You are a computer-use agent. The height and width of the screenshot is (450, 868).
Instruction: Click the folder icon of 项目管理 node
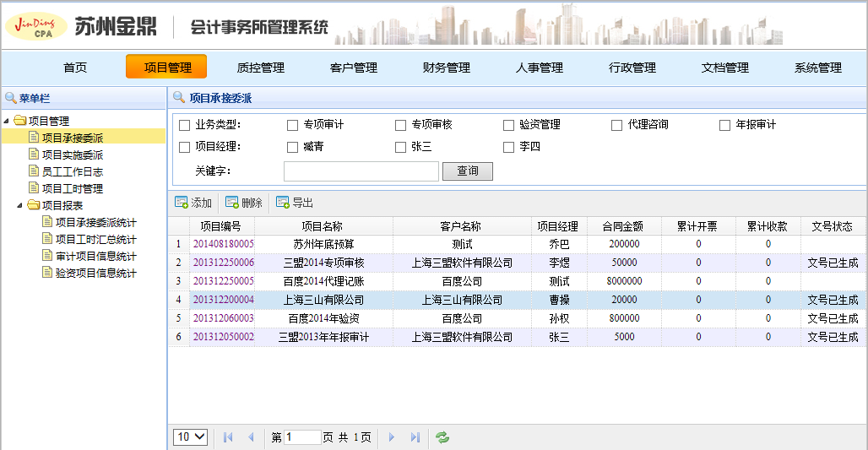pyautogui.click(x=20, y=120)
